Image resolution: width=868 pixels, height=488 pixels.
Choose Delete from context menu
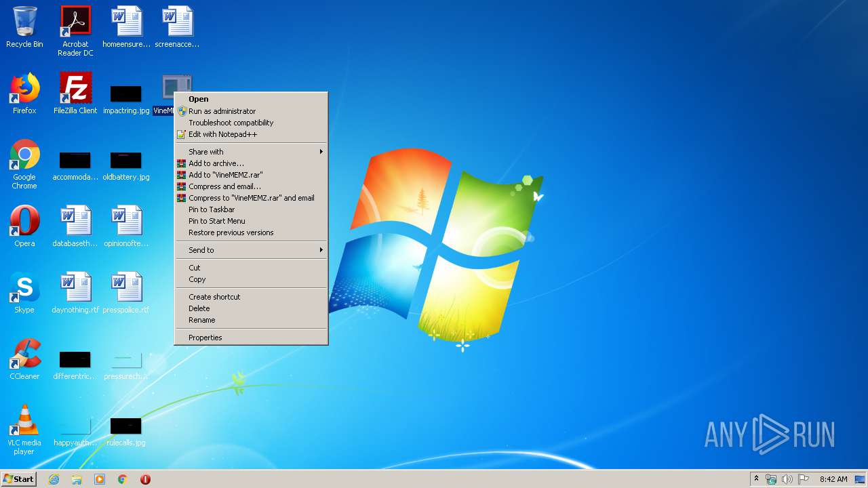pos(252,308)
